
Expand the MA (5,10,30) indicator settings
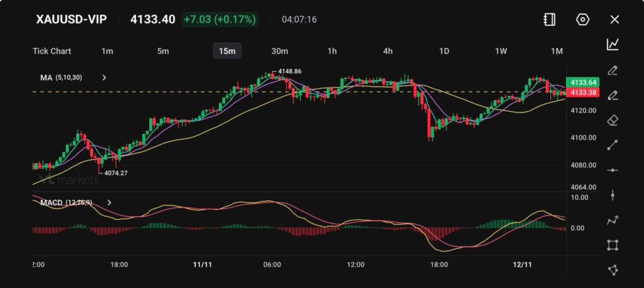[104, 78]
